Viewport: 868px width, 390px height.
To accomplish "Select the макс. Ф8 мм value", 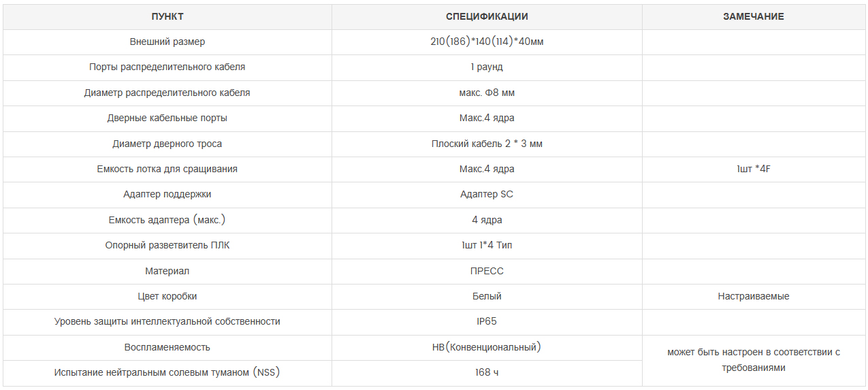I will point(487,93).
